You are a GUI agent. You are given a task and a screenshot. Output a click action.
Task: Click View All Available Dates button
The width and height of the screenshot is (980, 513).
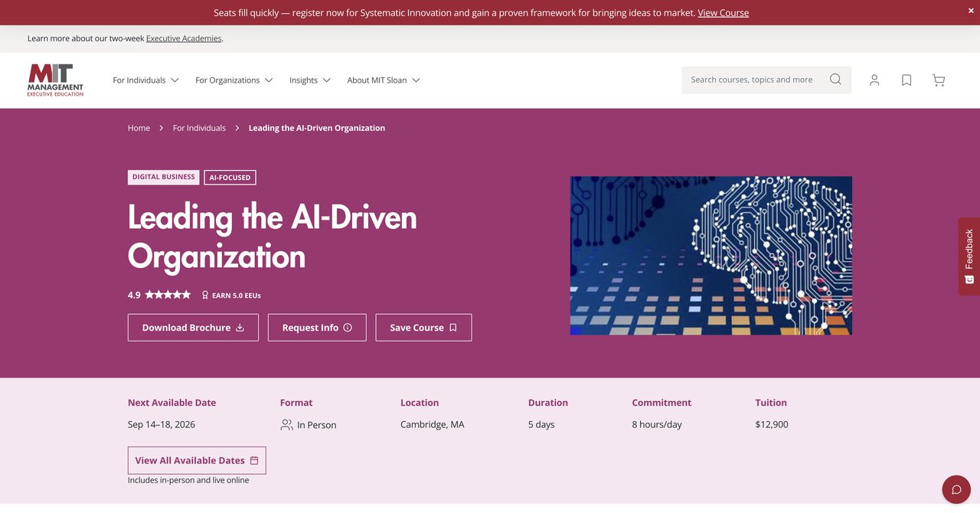pyautogui.click(x=197, y=460)
